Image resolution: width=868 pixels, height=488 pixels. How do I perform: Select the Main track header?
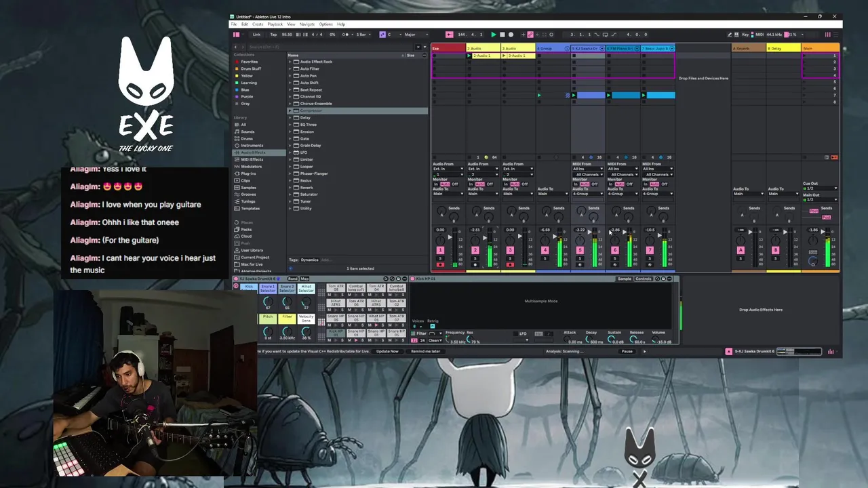pyautogui.click(x=821, y=48)
